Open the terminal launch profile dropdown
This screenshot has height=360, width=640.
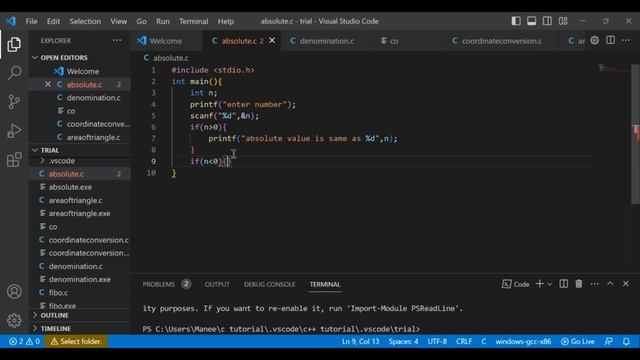coord(549,284)
